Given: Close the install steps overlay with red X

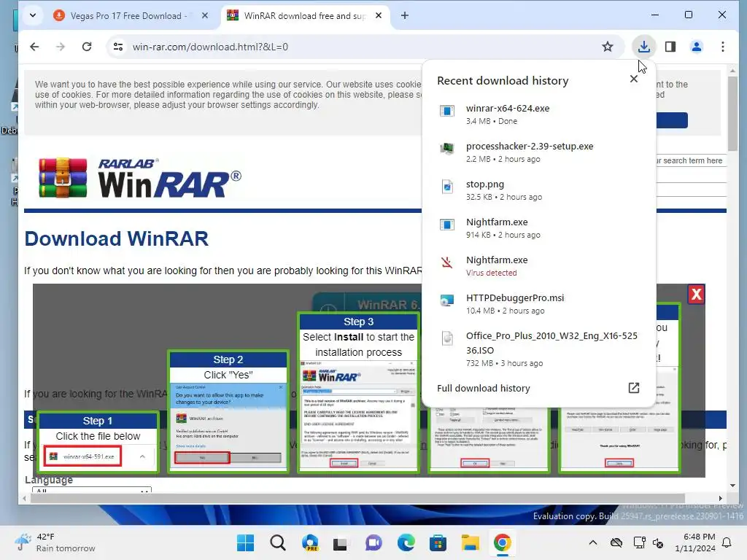Looking at the screenshot, I should tap(696, 295).
